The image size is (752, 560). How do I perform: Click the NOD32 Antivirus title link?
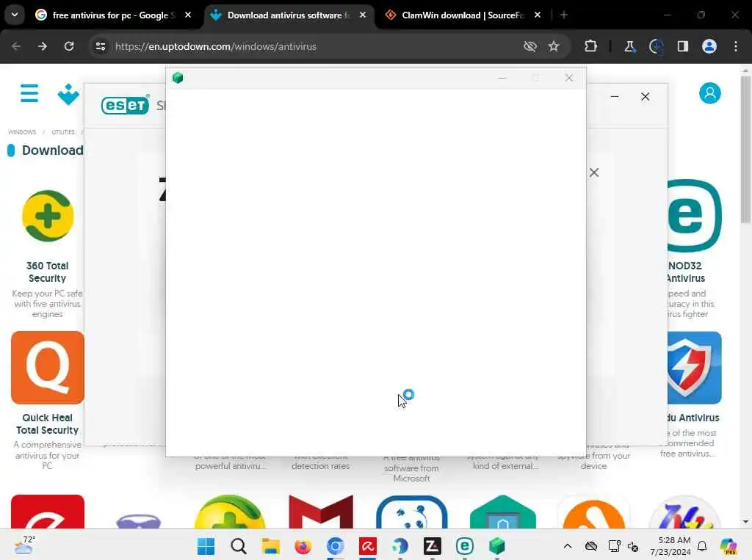[x=686, y=272]
